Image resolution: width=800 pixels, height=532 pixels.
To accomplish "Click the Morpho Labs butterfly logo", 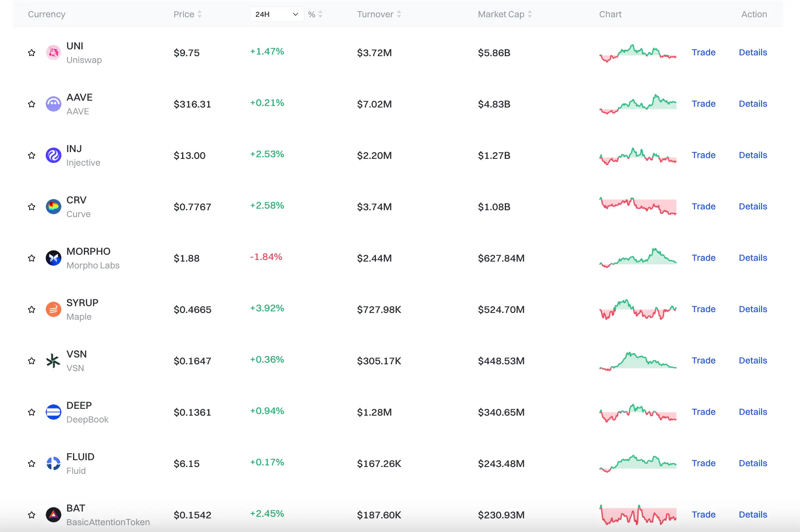I will [53, 258].
